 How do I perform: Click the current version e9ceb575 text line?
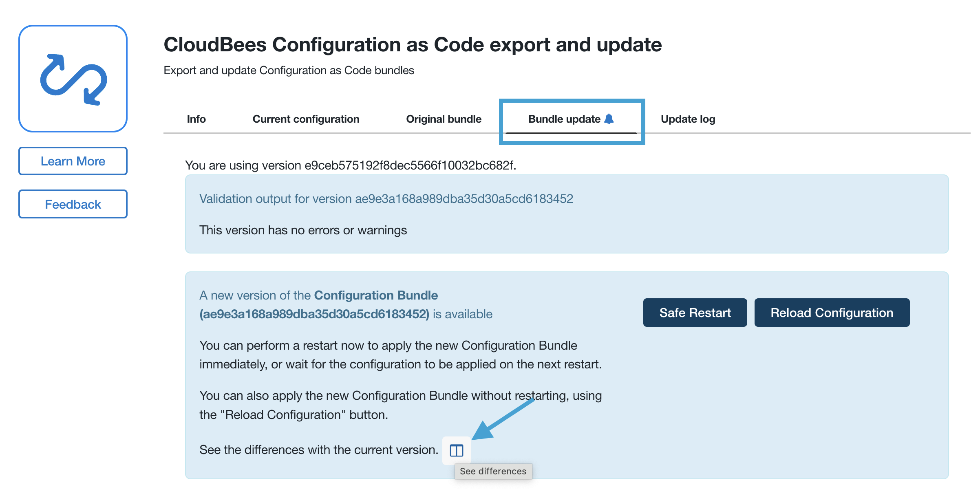350,165
